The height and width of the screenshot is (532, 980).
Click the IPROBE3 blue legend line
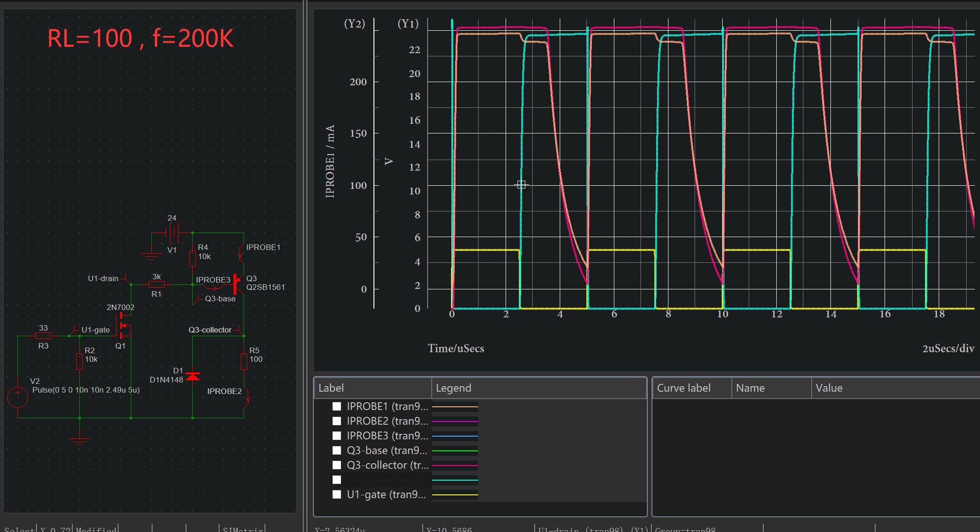point(455,436)
